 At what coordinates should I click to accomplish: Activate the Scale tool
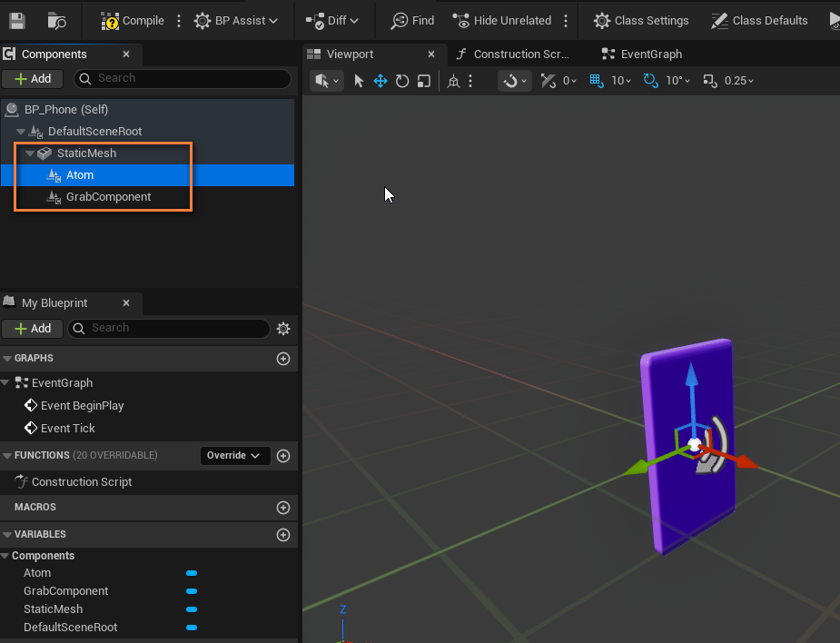[424, 81]
